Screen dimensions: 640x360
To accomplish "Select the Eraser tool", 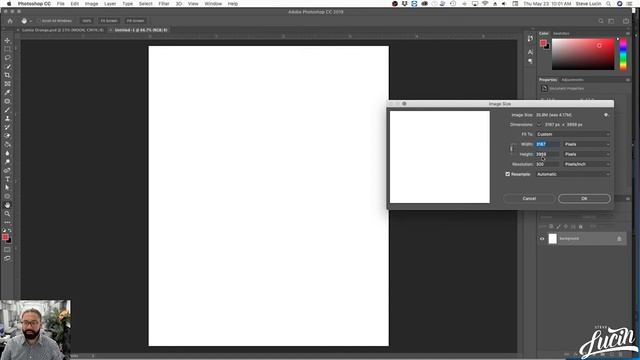I will click(x=7, y=136).
